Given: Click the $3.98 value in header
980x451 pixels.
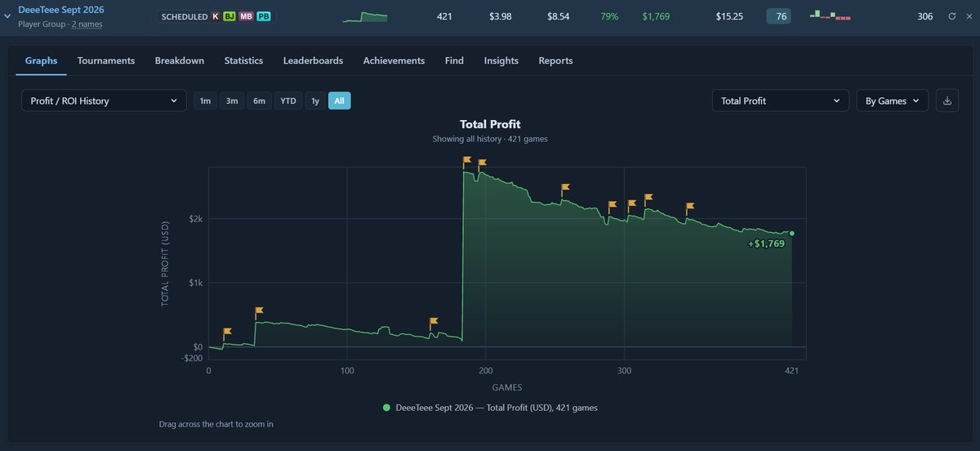Looking at the screenshot, I should point(501,16).
